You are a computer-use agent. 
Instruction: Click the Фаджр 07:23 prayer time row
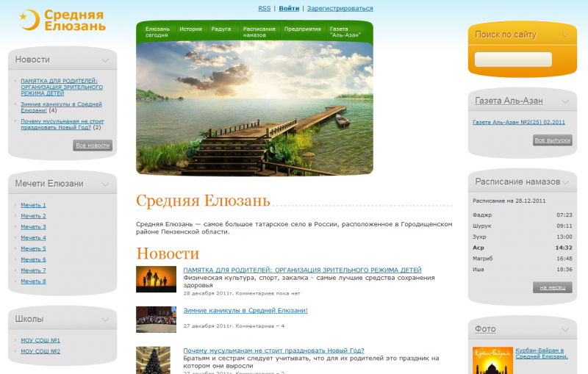(x=523, y=215)
